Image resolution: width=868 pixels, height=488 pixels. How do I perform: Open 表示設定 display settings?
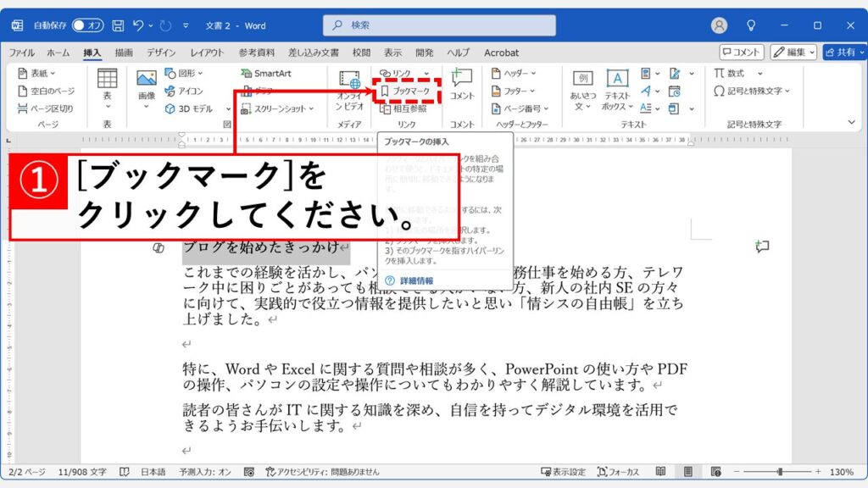[x=563, y=472]
